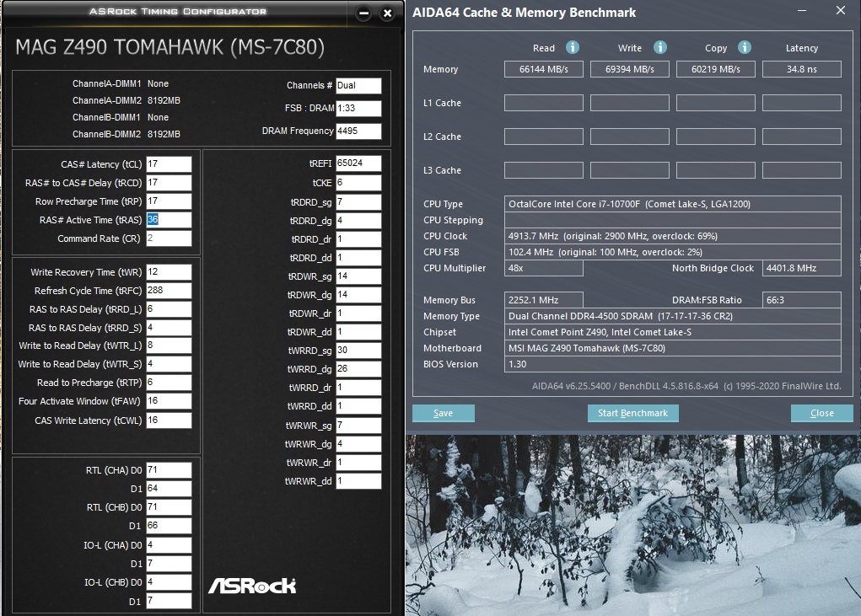
Task: Click the tRCD value field
Action: click(169, 183)
